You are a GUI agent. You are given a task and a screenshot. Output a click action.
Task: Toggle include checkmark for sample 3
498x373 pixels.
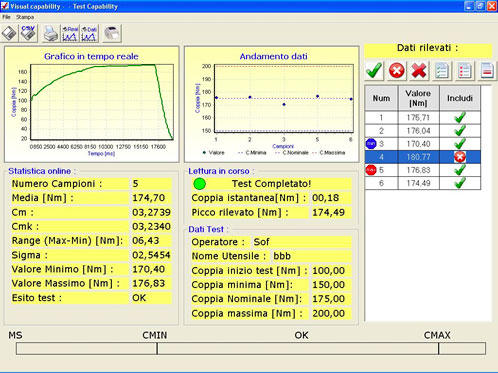(460, 143)
